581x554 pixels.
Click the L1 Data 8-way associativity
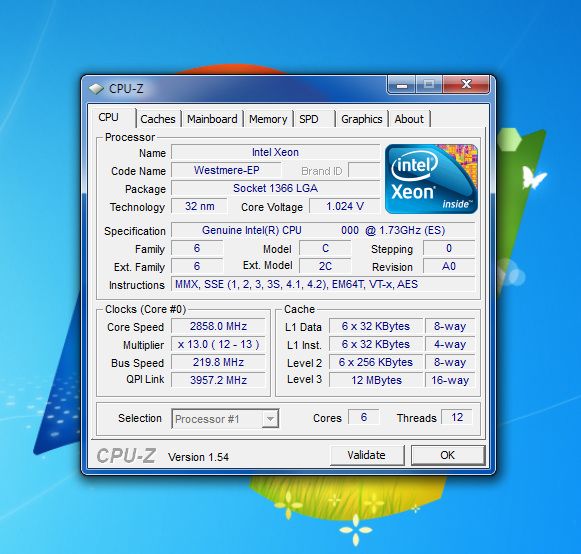[450, 326]
